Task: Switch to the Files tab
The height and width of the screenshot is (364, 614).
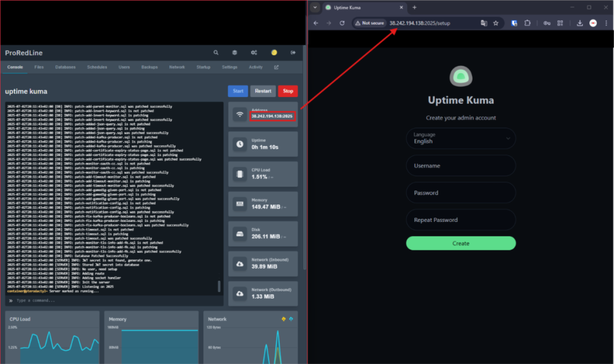Action: (39, 67)
